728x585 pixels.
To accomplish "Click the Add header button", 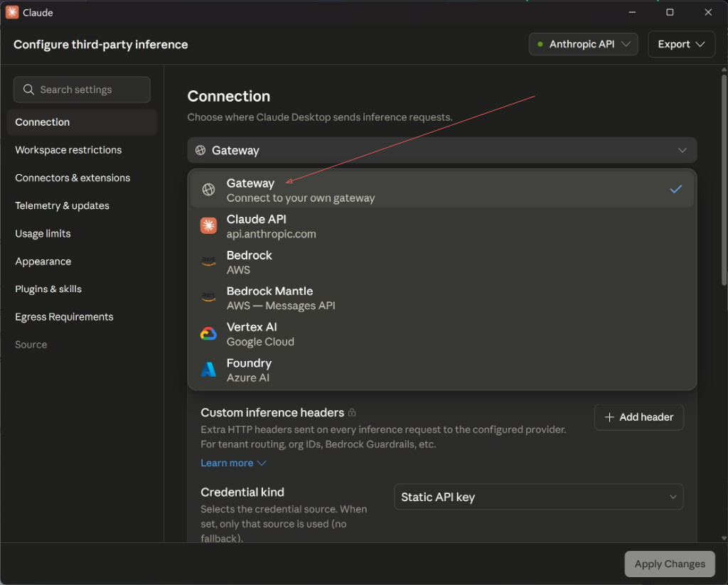I will (639, 417).
